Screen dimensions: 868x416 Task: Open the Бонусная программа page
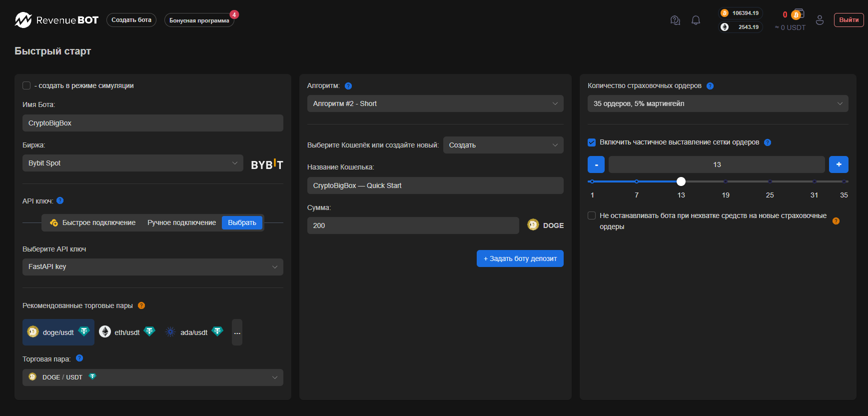(199, 20)
